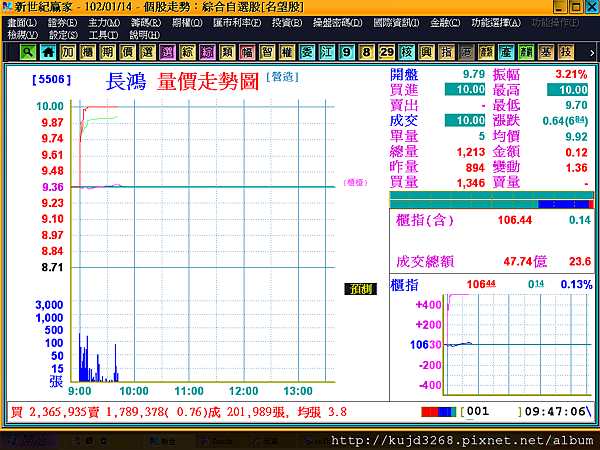
Task: Click the blue volume bars chart
Action: tap(99, 358)
